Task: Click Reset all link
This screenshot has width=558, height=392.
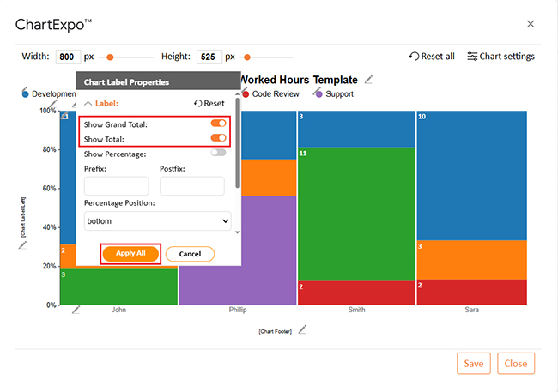Action: click(x=432, y=57)
